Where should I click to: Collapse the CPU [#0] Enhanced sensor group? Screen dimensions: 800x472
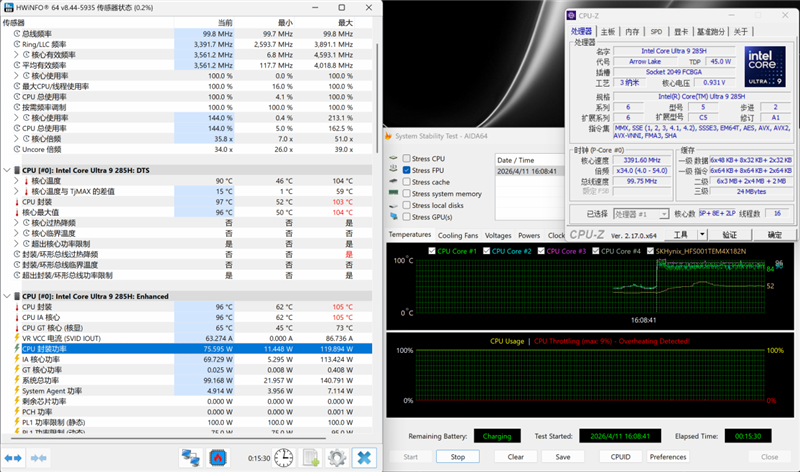pos(7,296)
